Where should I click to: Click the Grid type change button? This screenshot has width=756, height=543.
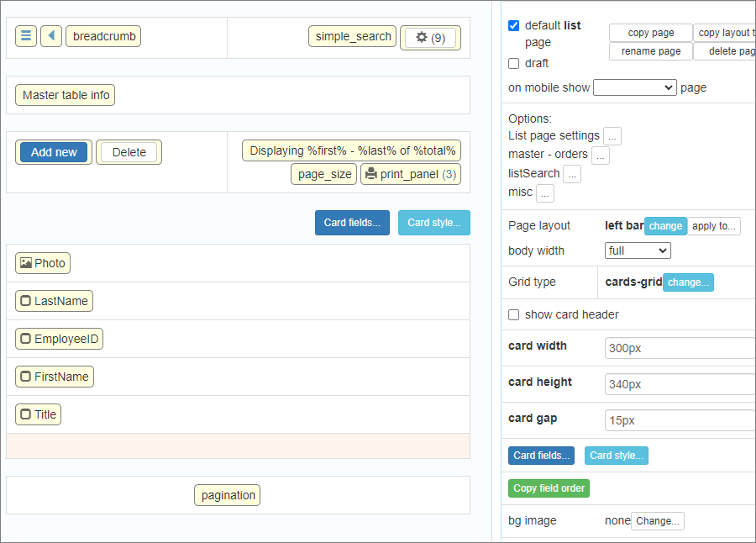tap(688, 282)
